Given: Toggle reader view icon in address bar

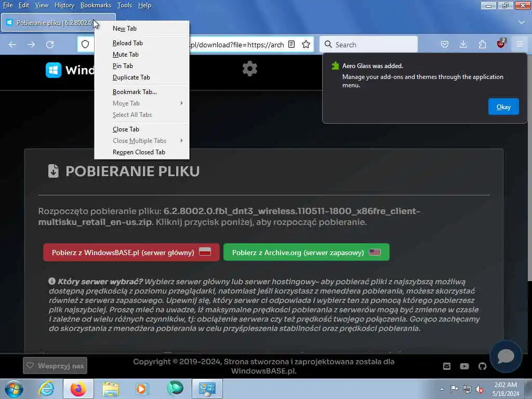Looking at the screenshot, I should point(291,45).
